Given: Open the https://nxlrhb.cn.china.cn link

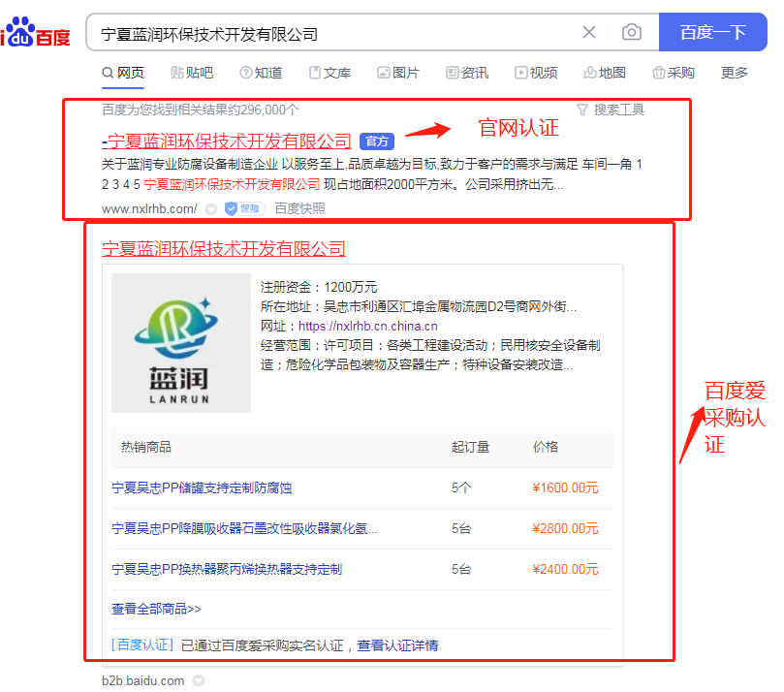Looking at the screenshot, I should 368,327.
